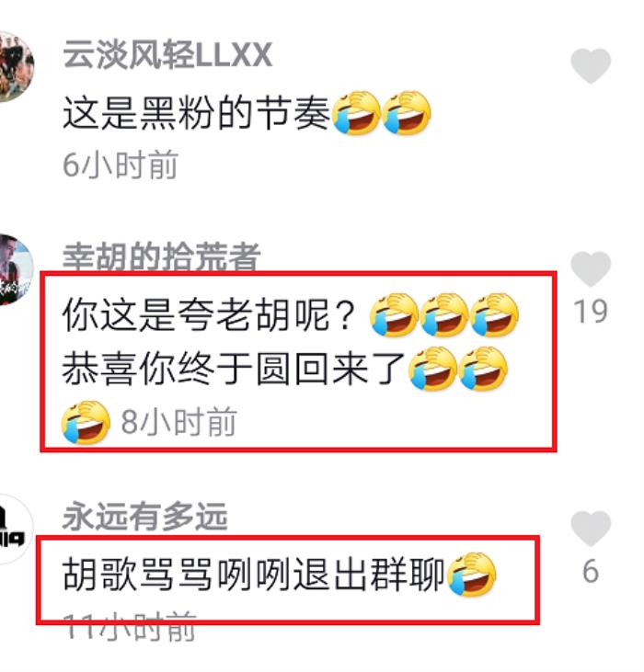This screenshot has height=672, width=644.
Task: Click the 11小时前 timestamp
Action: click(130, 627)
